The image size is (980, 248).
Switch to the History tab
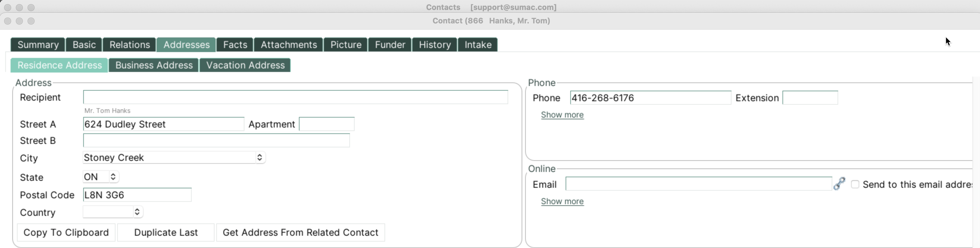435,44
